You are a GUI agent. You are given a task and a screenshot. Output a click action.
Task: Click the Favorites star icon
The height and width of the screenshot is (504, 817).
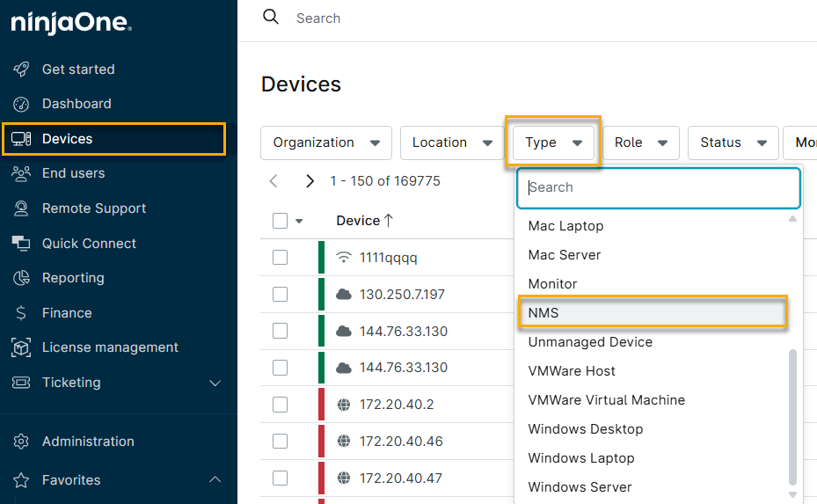[21, 480]
